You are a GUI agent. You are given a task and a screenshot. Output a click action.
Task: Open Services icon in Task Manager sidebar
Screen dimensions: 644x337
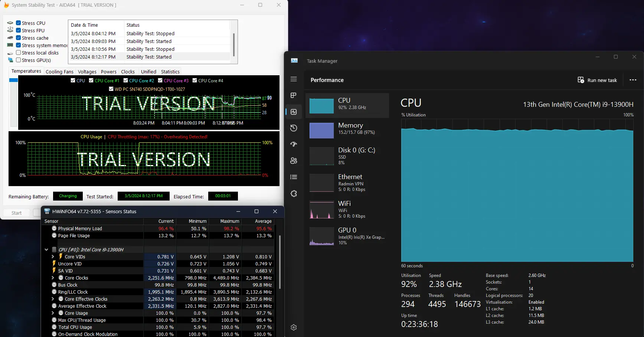coord(294,194)
